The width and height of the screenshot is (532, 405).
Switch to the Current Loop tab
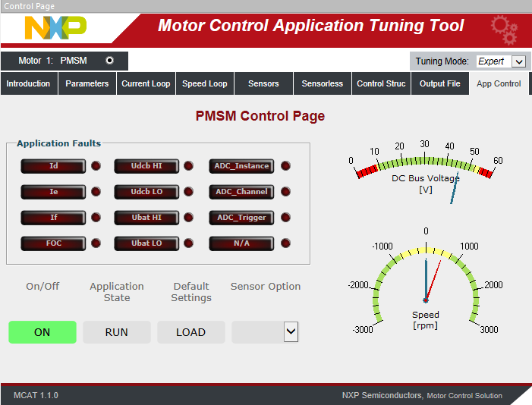146,83
